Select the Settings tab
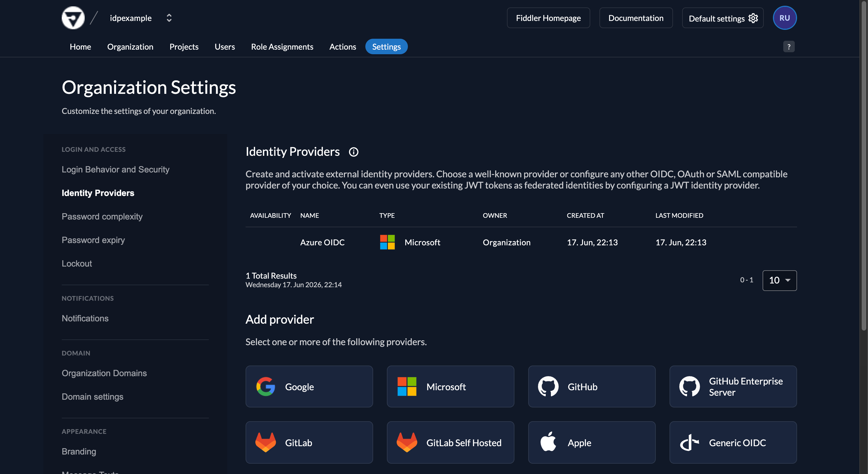 coord(386,46)
